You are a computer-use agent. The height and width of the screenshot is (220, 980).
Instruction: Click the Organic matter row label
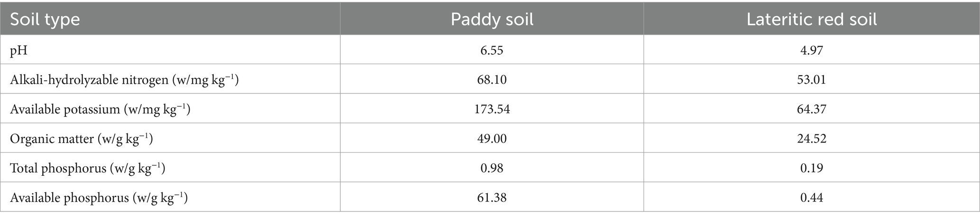point(81,139)
